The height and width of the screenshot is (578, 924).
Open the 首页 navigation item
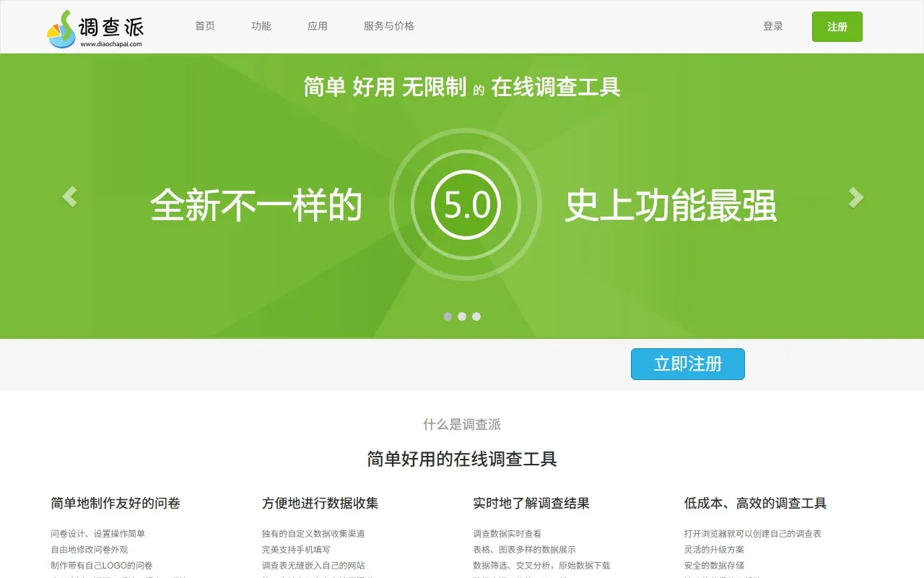pyautogui.click(x=205, y=26)
